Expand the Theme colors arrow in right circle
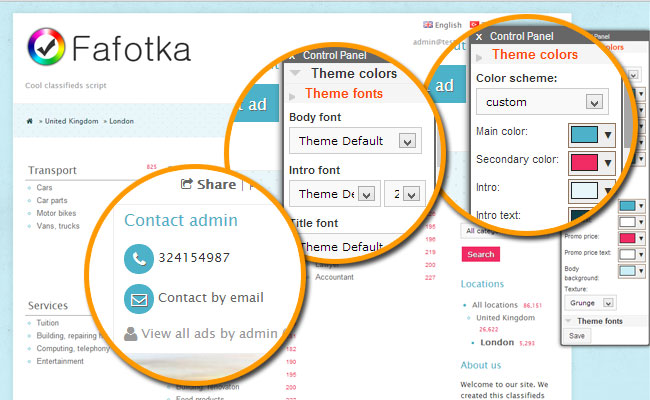Image resolution: width=650 pixels, height=400 pixels. 479,58
